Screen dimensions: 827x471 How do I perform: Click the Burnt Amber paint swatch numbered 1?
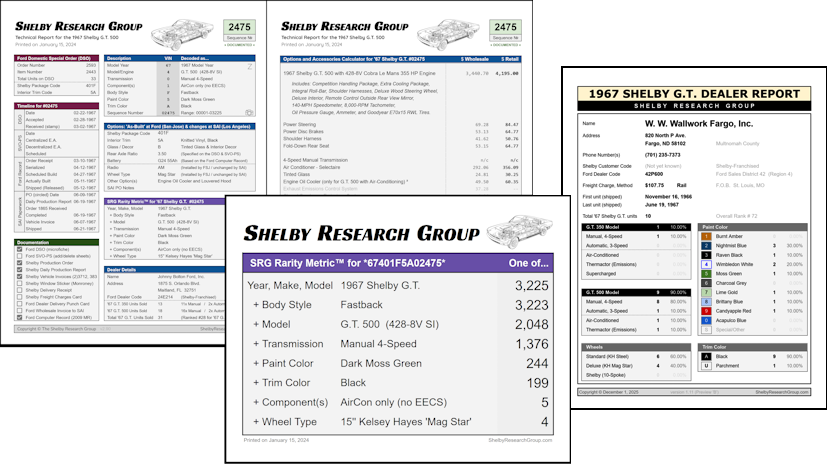coord(706,236)
